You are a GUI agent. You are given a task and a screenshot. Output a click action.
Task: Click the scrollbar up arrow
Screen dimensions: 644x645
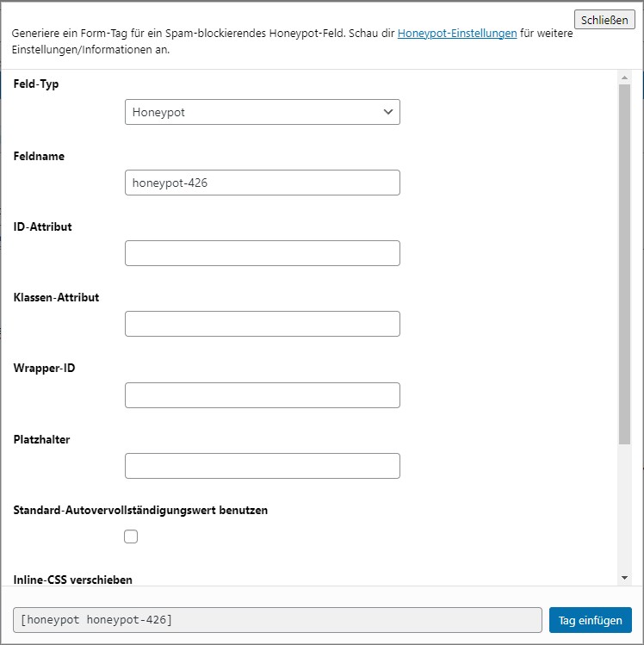625,78
